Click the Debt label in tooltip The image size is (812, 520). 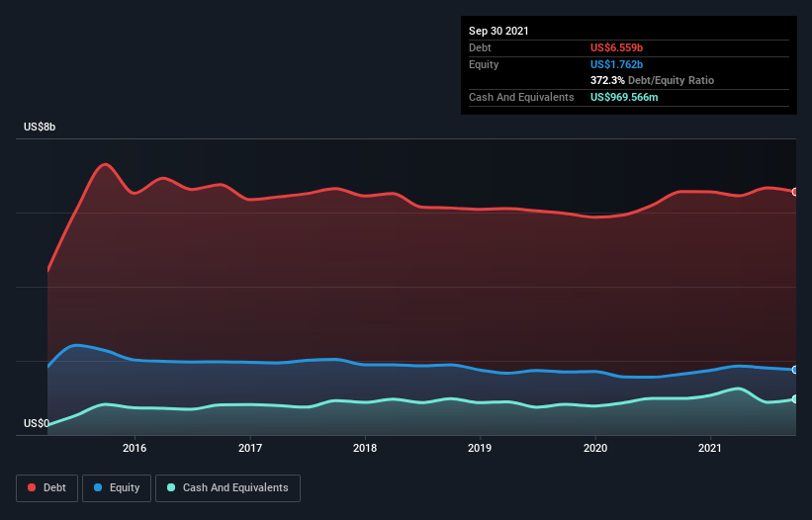[480, 47]
